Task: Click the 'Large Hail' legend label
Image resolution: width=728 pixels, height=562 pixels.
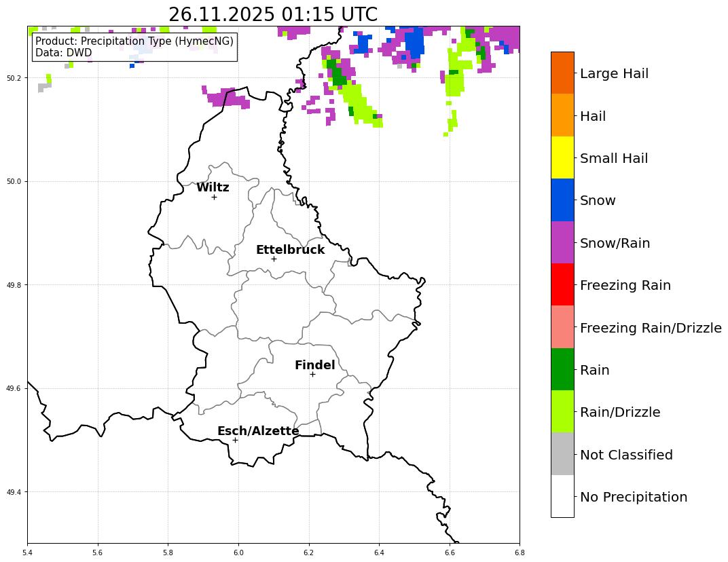Action: [x=614, y=73]
